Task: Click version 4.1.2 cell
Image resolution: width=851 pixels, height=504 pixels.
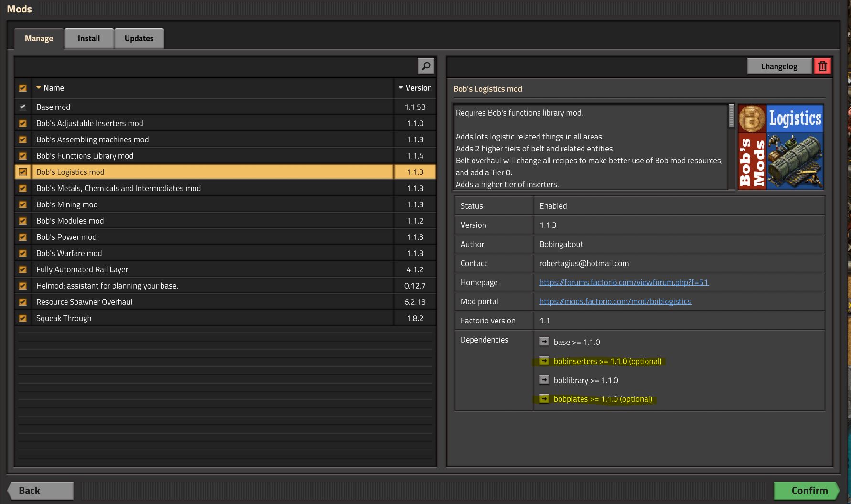Action: pyautogui.click(x=415, y=269)
